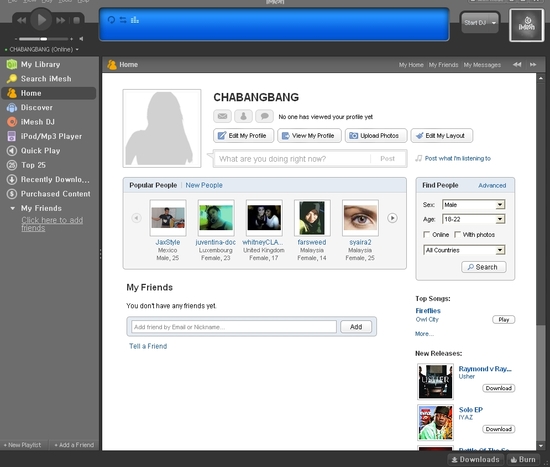Open the equalizer icon in blue display
550x467 pixels.
(x=135, y=20)
